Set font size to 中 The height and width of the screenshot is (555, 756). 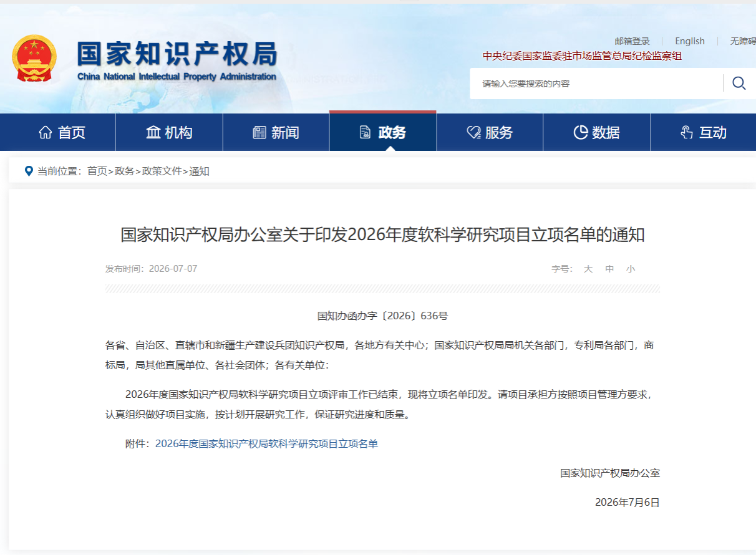(x=609, y=269)
